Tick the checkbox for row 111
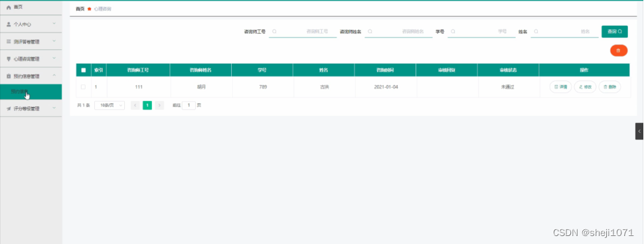 [84, 87]
